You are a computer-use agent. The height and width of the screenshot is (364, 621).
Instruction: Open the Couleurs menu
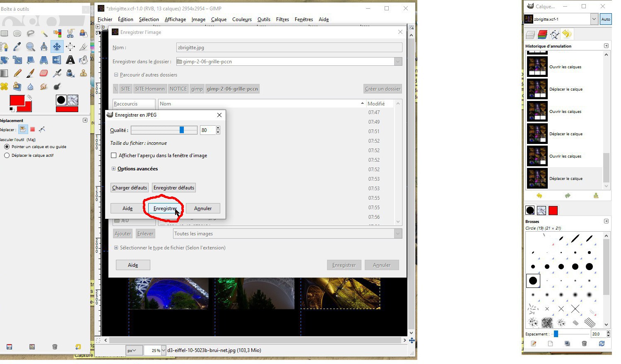(242, 19)
